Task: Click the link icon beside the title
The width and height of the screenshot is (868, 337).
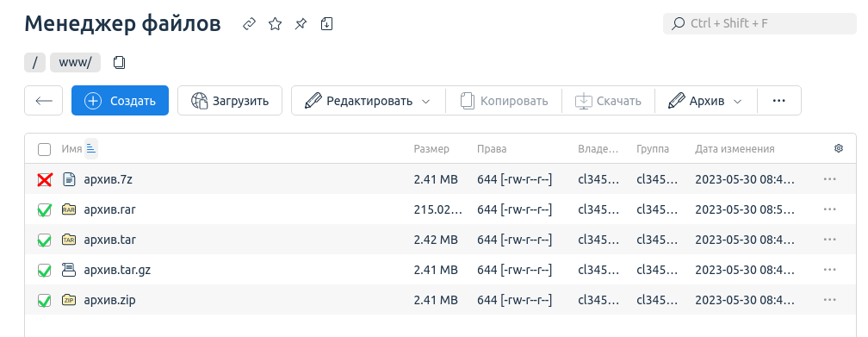Action: (x=249, y=24)
